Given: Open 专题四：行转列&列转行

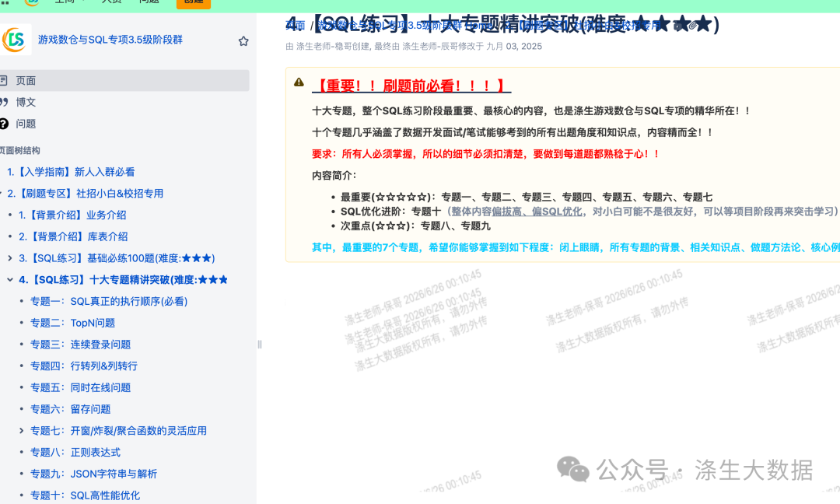Looking at the screenshot, I should [x=83, y=366].
